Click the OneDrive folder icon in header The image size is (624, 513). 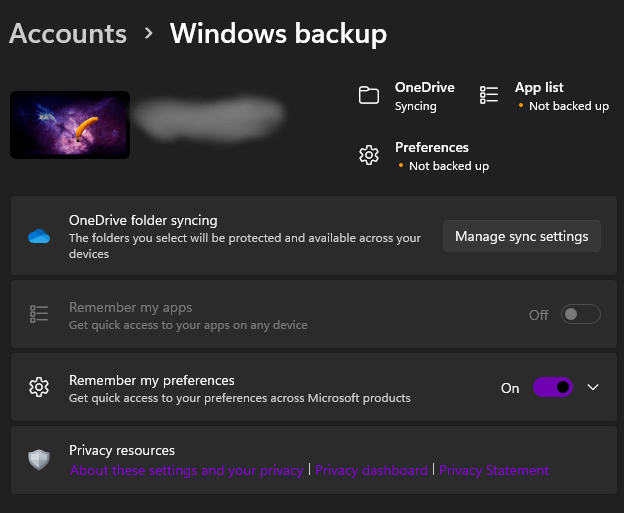click(369, 96)
